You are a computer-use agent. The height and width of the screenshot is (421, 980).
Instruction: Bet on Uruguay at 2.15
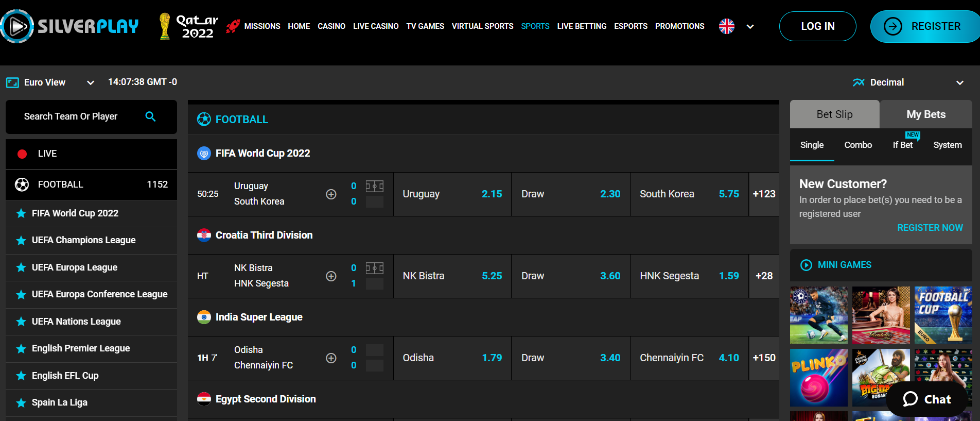tap(452, 194)
